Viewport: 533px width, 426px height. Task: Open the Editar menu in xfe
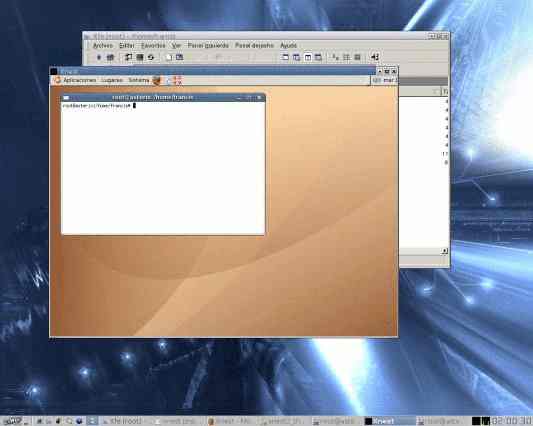(126, 45)
